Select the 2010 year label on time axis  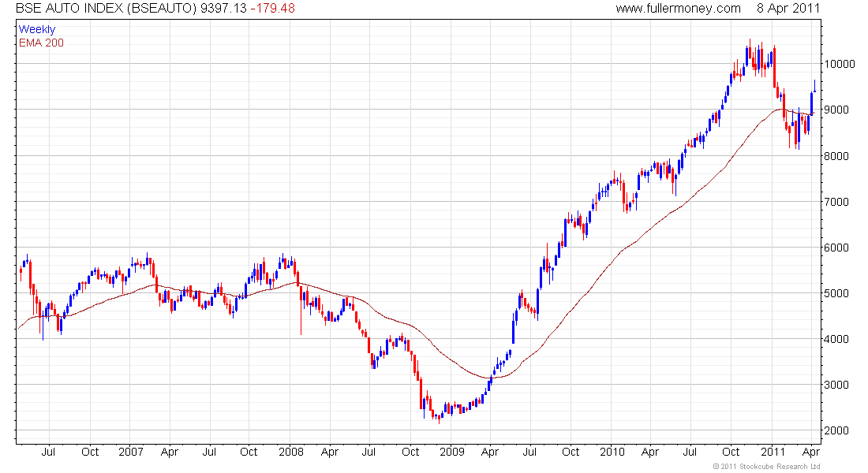click(x=612, y=452)
